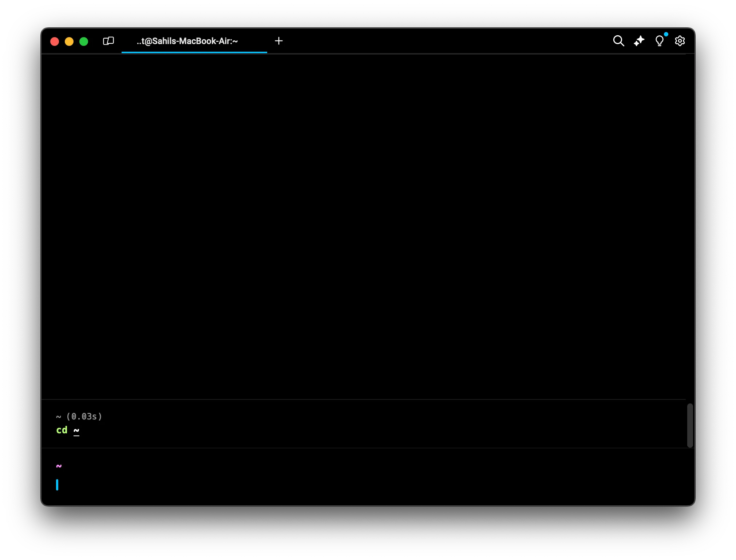Minimize window using the yellow button

pos(69,42)
